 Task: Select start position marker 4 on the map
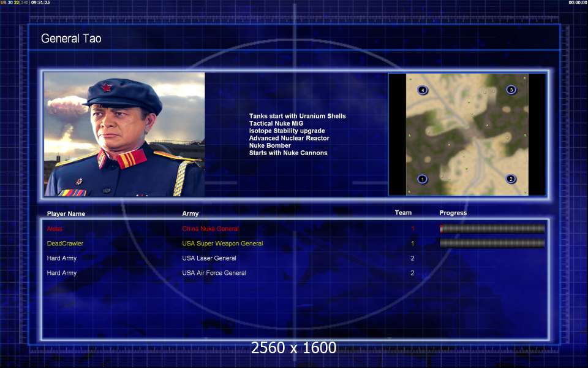click(x=423, y=90)
